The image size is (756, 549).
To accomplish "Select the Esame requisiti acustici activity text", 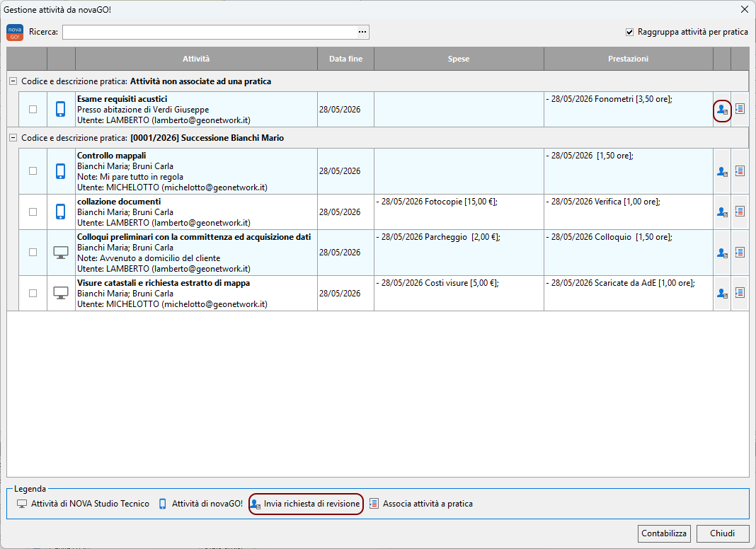I will point(122,99).
